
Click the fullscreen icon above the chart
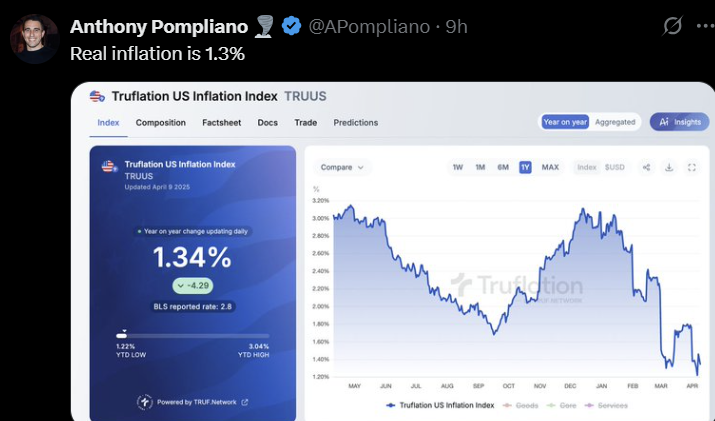(692, 167)
